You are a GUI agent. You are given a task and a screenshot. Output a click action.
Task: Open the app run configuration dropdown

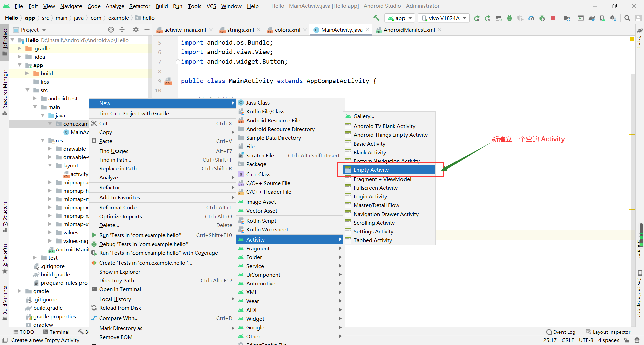point(400,18)
